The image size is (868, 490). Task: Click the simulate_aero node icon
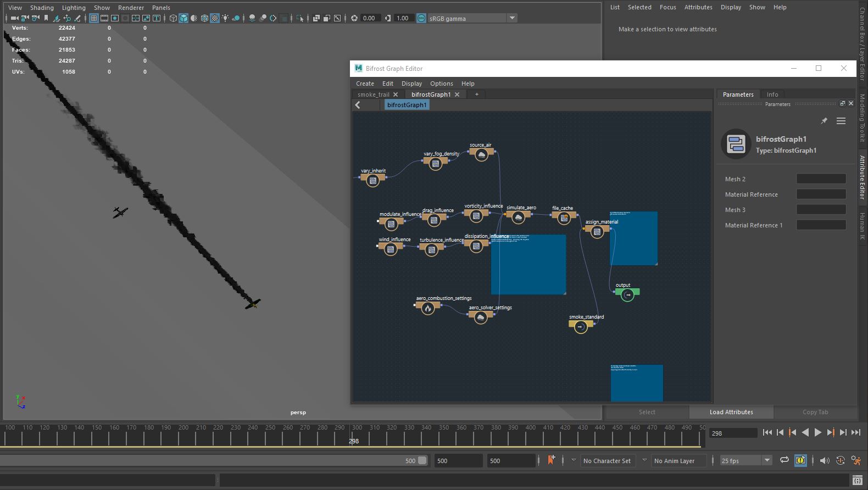click(518, 218)
